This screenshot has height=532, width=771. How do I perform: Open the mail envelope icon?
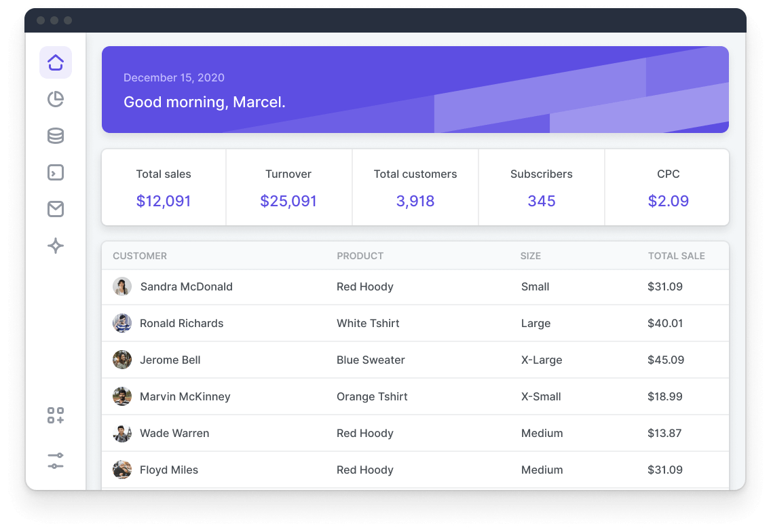(x=56, y=210)
